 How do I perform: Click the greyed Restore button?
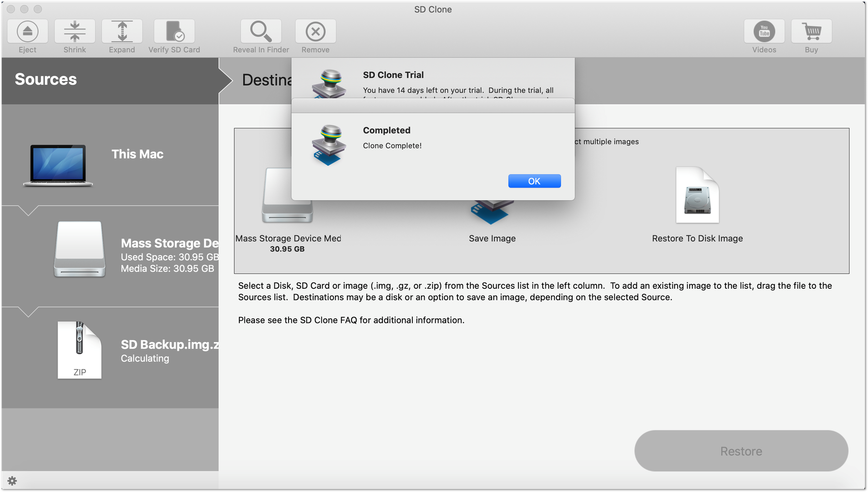741,451
